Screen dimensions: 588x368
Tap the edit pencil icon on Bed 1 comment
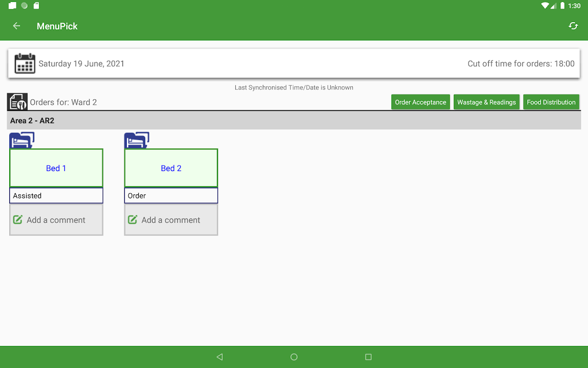[18, 219]
